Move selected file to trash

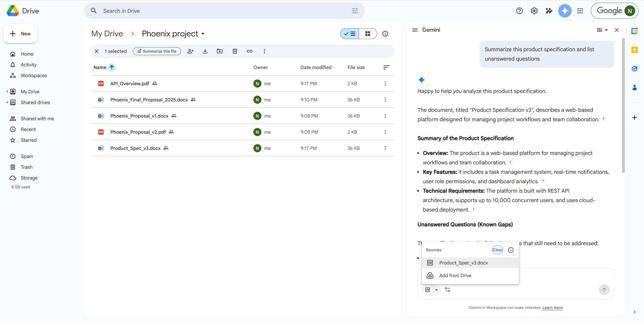click(x=235, y=51)
